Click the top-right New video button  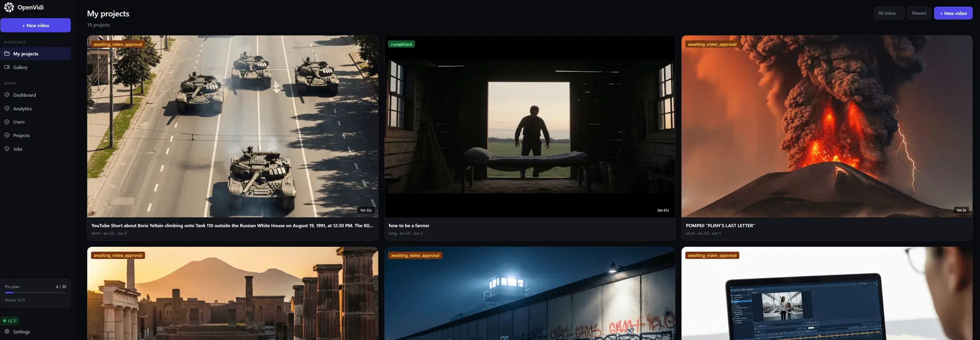(x=953, y=13)
